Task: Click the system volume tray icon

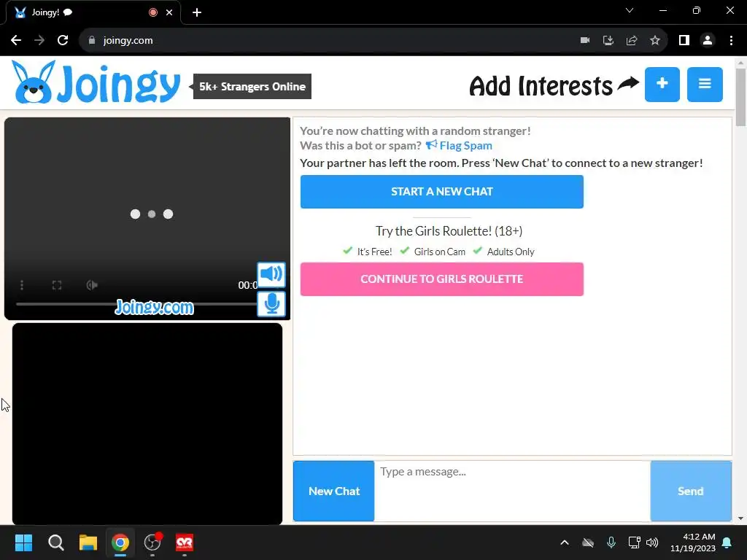Action: 651,542
